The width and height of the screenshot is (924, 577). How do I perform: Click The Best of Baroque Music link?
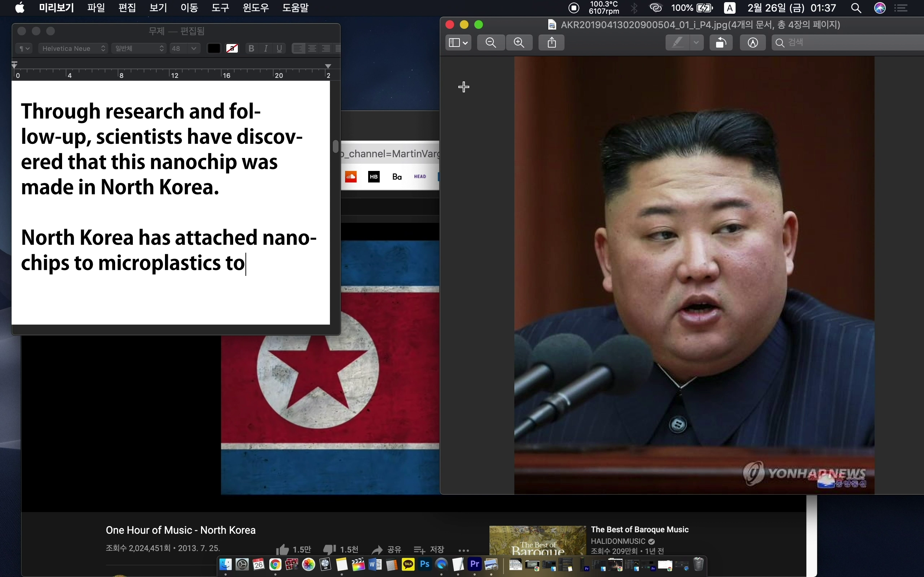640,529
